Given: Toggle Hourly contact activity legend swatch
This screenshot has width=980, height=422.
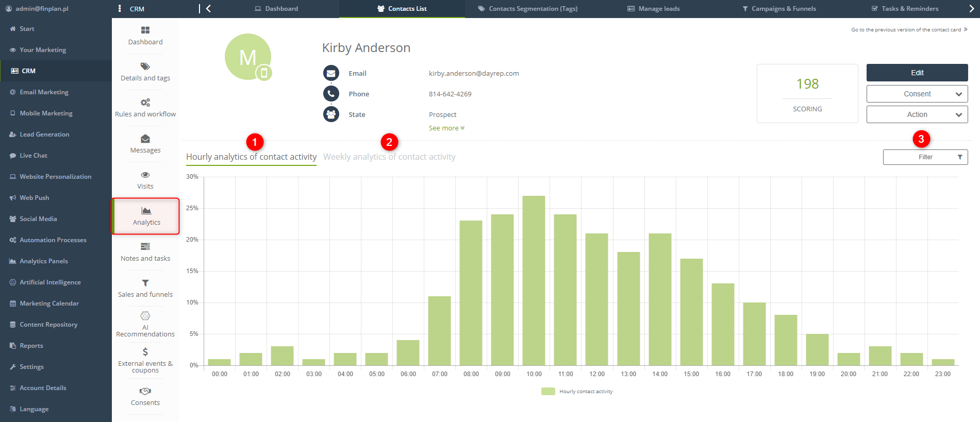Looking at the screenshot, I should tap(548, 392).
